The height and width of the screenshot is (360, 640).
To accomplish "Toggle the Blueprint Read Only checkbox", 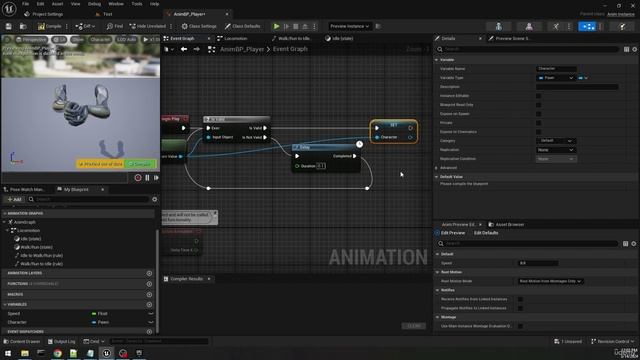I will click(x=538, y=105).
